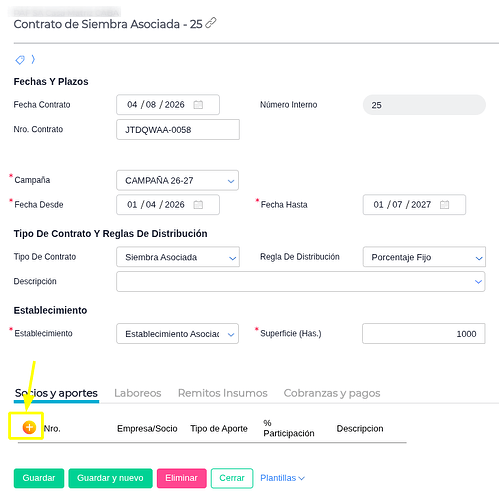Click the orange plus add-row icon
Screen dimensions: 499x500
tap(29, 427)
